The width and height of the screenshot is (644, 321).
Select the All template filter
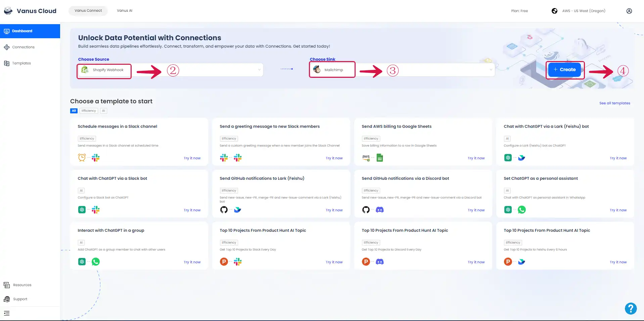[74, 111]
